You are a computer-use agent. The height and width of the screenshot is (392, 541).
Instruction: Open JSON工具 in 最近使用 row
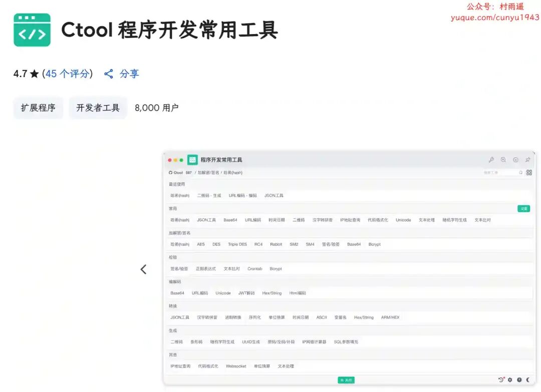(x=274, y=195)
